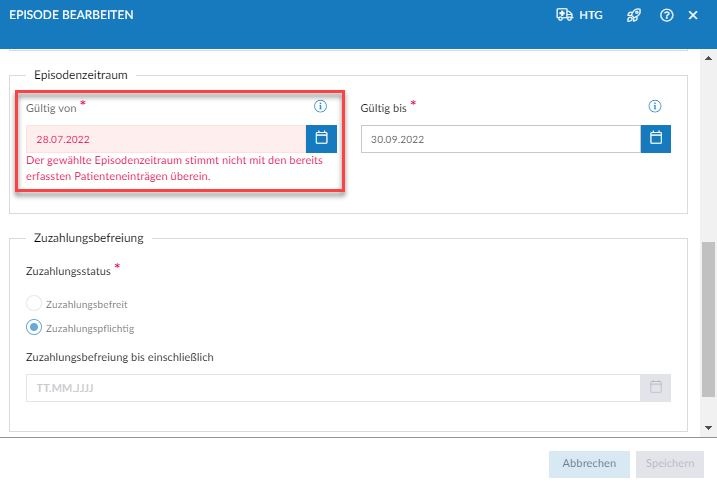Click the Gültig bis date field

tap(500, 139)
